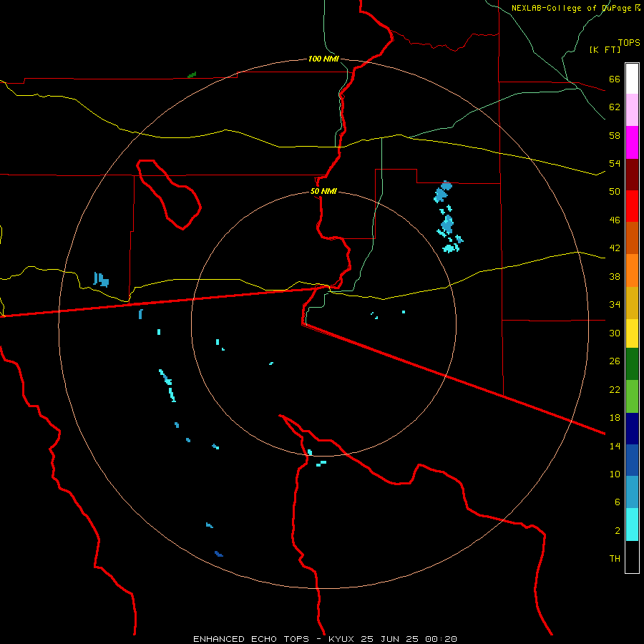Image resolution: width=644 pixels, height=644 pixels.
Task: Click the yellow 30 kft legend swatch
Action: (632, 333)
